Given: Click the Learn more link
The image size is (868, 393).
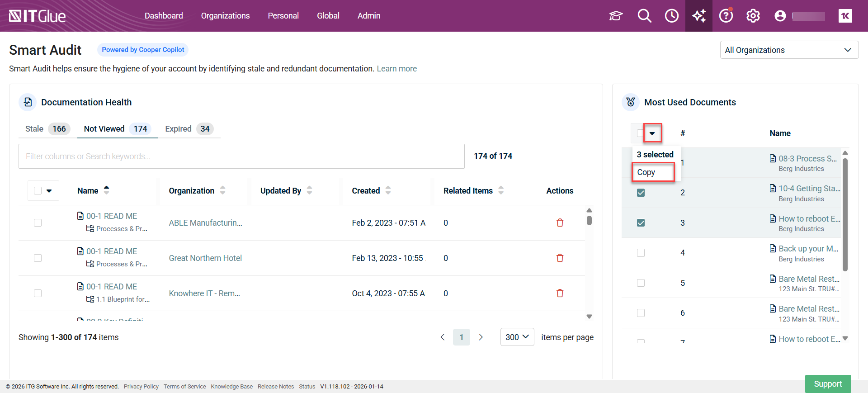Looking at the screenshot, I should point(396,69).
